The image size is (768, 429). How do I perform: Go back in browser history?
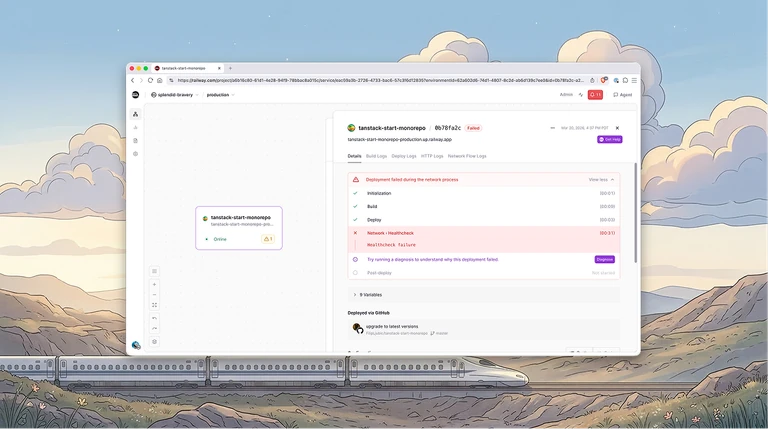coord(132,80)
